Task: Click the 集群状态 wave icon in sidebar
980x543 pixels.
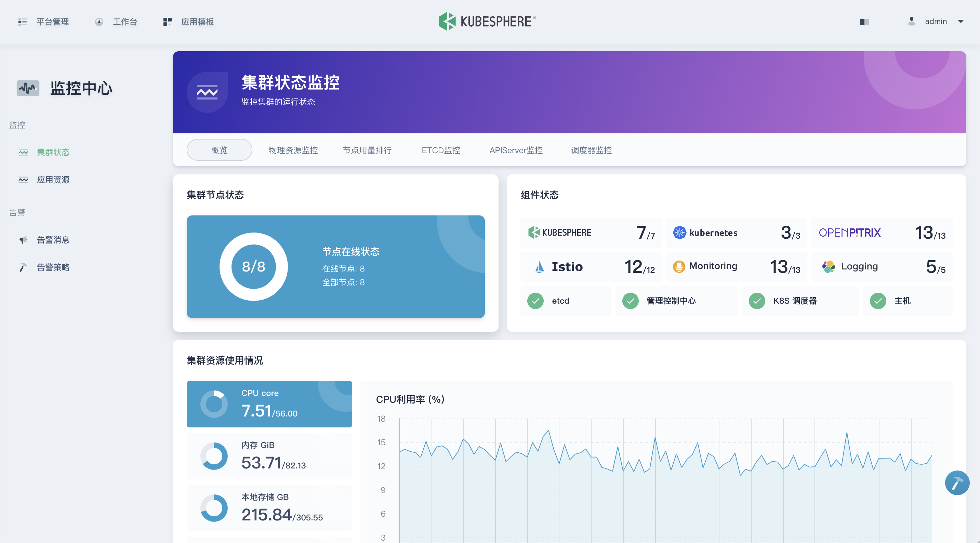Action: tap(23, 152)
